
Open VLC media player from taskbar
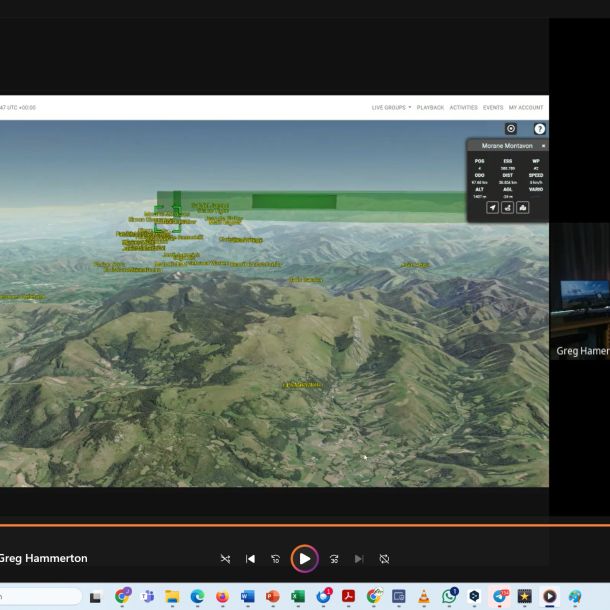[x=424, y=597]
